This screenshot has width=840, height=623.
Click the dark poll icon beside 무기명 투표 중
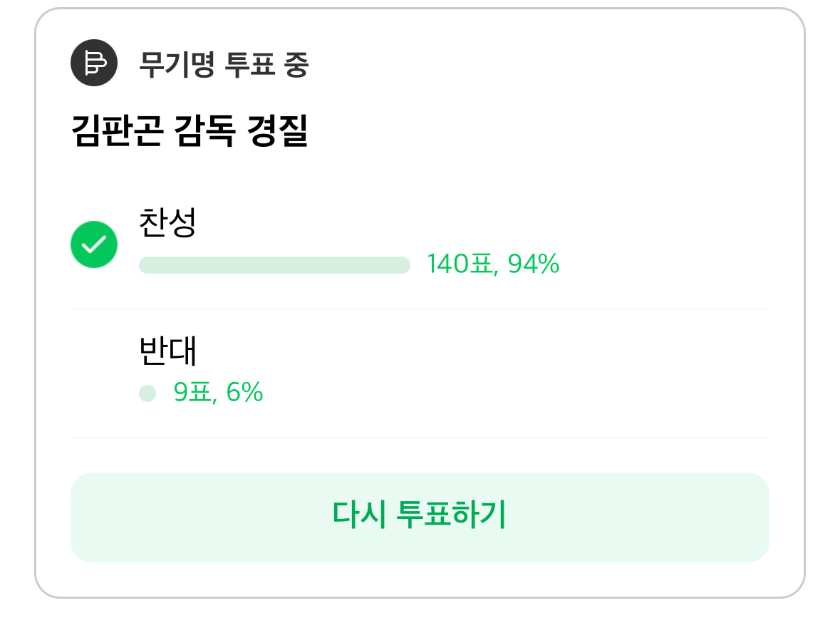pyautogui.click(x=94, y=63)
